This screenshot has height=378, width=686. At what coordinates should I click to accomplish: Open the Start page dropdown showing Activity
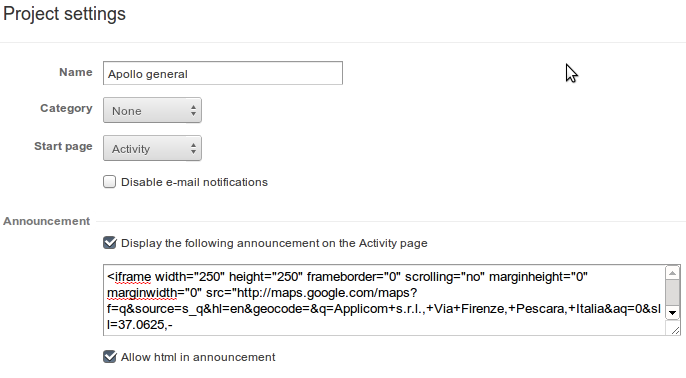(x=152, y=148)
